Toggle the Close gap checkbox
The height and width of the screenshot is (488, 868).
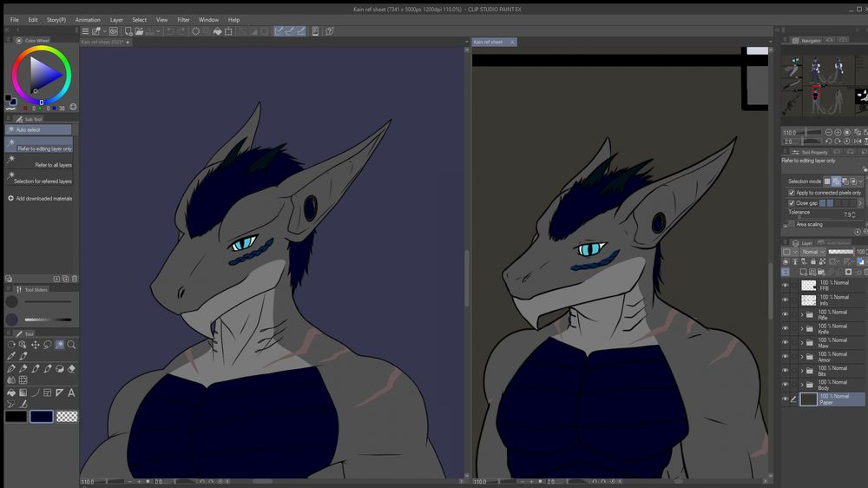pos(792,203)
